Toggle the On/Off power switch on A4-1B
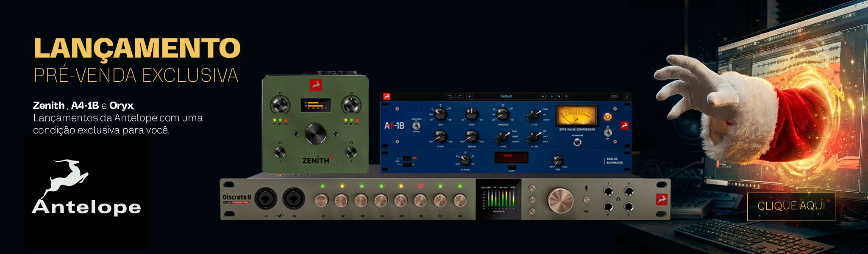 click(x=608, y=132)
